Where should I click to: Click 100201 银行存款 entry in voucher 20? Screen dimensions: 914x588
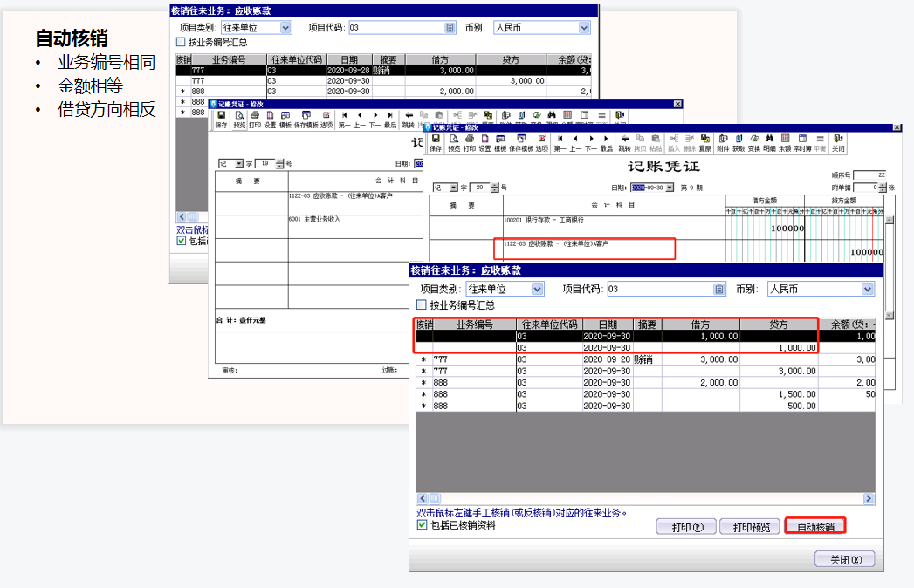coord(544,220)
